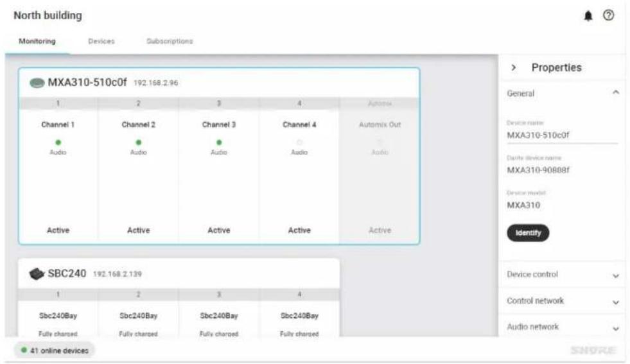Click the 41 online devices indicator
Viewport: 630px width, 364px height.
tap(55, 351)
